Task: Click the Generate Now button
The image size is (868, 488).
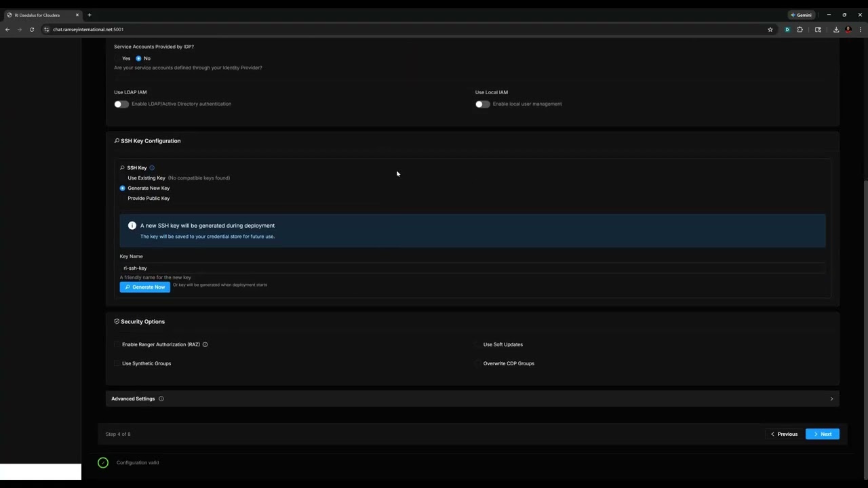Action: pos(144,287)
